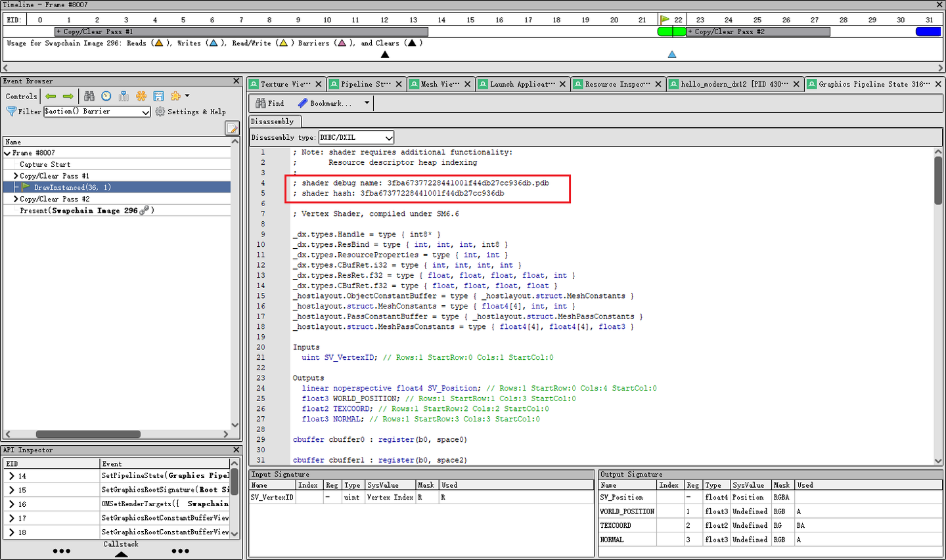The height and width of the screenshot is (560, 946).
Task: Click the floppy disk export icon
Action: [x=158, y=97]
